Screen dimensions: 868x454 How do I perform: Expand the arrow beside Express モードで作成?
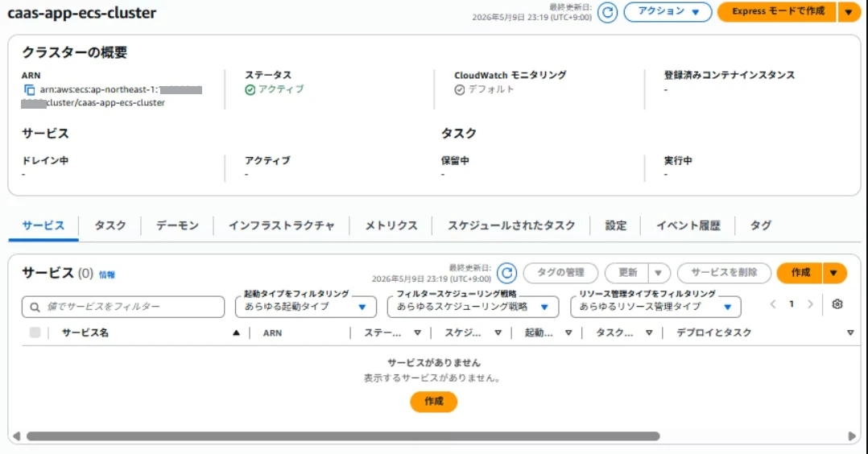point(849,11)
